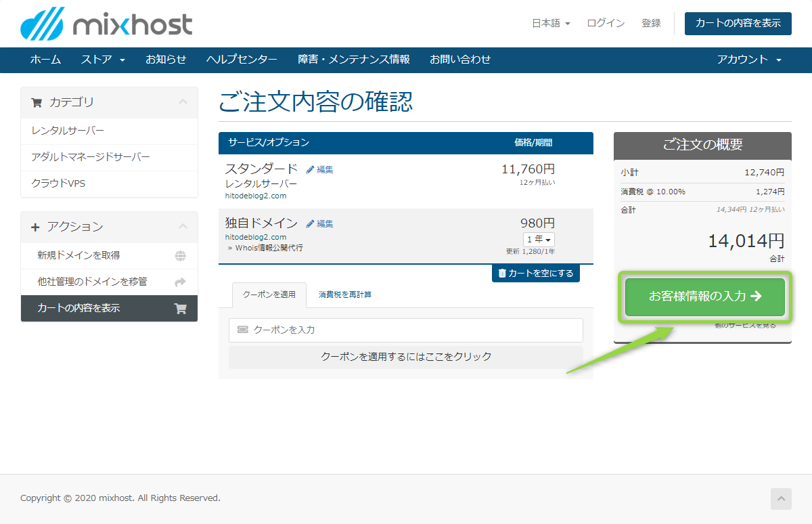Switch to the 消費税を再計算 tab
This screenshot has width=812, height=524.
click(345, 295)
